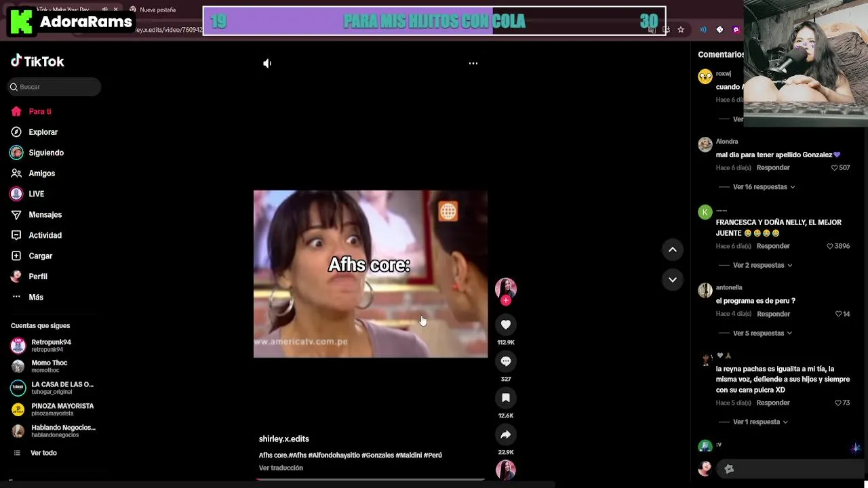This screenshot has height=488, width=868.
Task: Bookmark page with browser star icon
Action: click(x=681, y=30)
